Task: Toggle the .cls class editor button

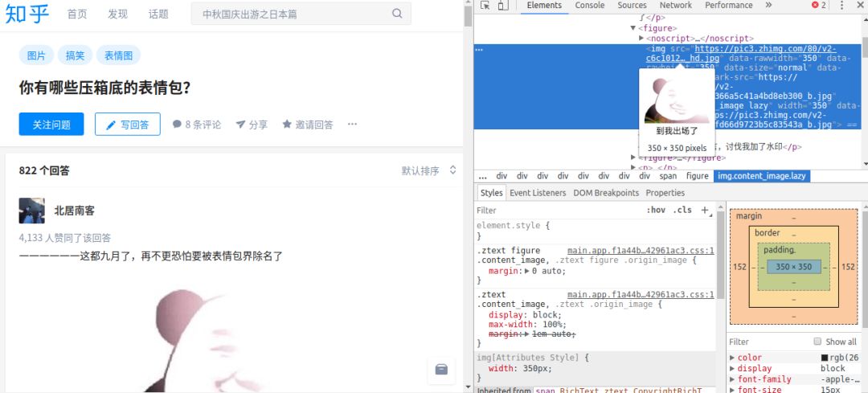Action: [682, 211]
